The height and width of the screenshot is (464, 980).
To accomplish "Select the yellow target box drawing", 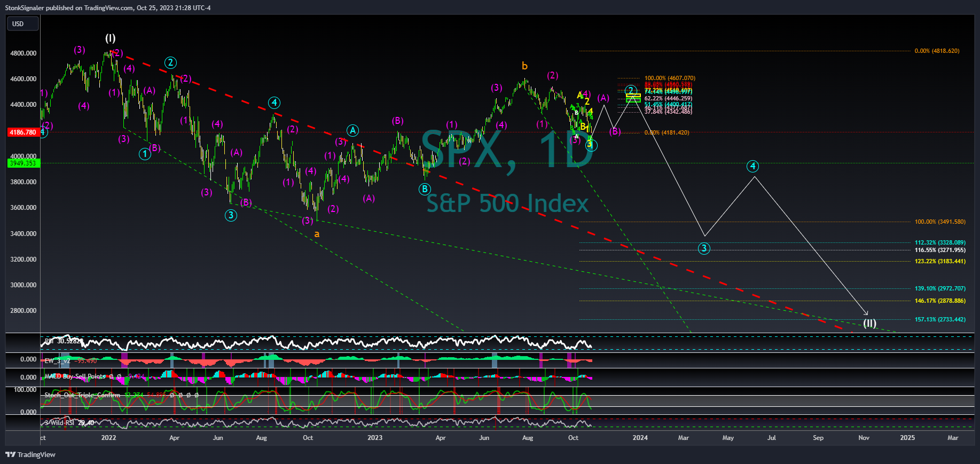I will click(x=633, y=96).
